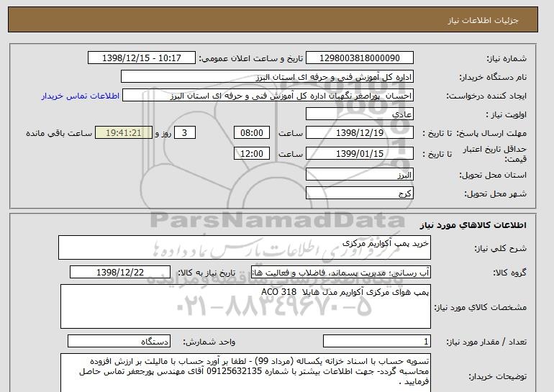The width and height of the screenshot is (554, 392).
Task: Select the شرح کلی نیاز text box
Action: tap(245, 247)
